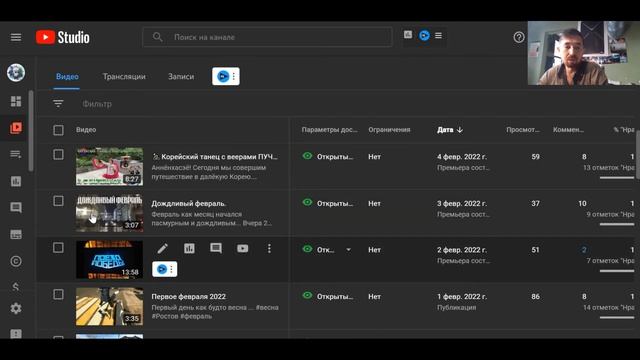Viewport: 640px width, 360px height.
Task: Open Monetization dollar icon in sidebar
Action: [x=16, y=287]
